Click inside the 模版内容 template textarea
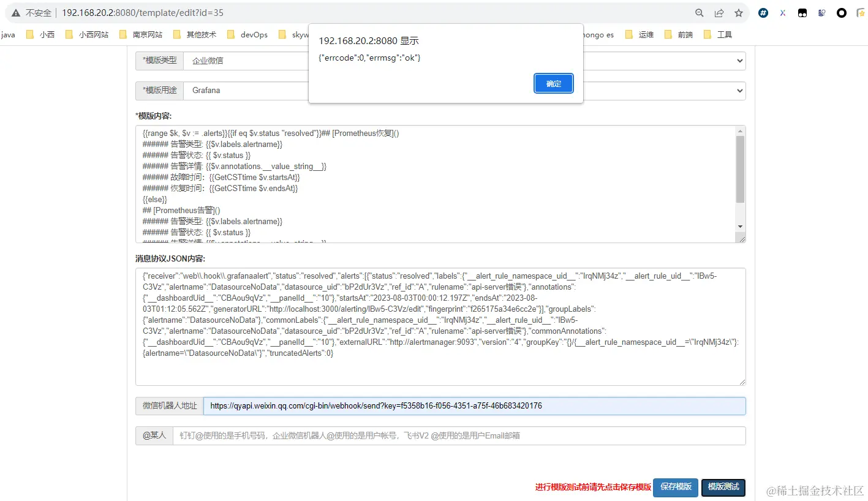 pyautogui.click(x=435, y=184)
